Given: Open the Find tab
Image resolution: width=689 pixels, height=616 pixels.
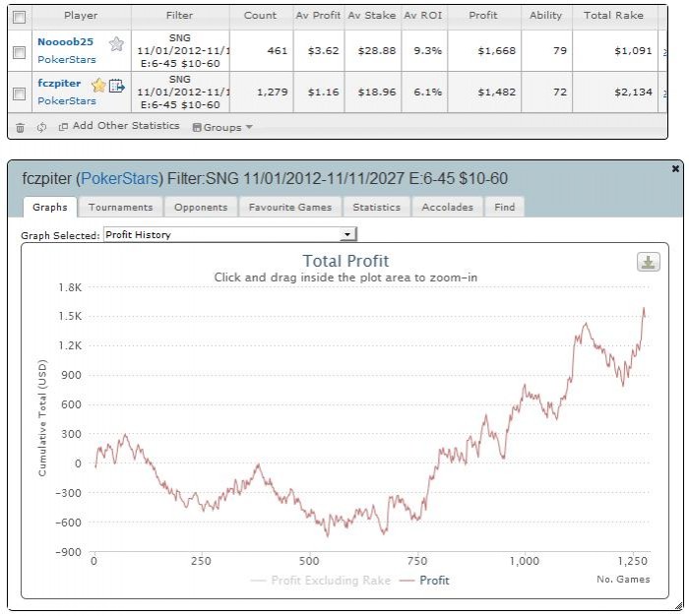Looking at the screenshot, I should pyautogui.click(x=504, y=207).
